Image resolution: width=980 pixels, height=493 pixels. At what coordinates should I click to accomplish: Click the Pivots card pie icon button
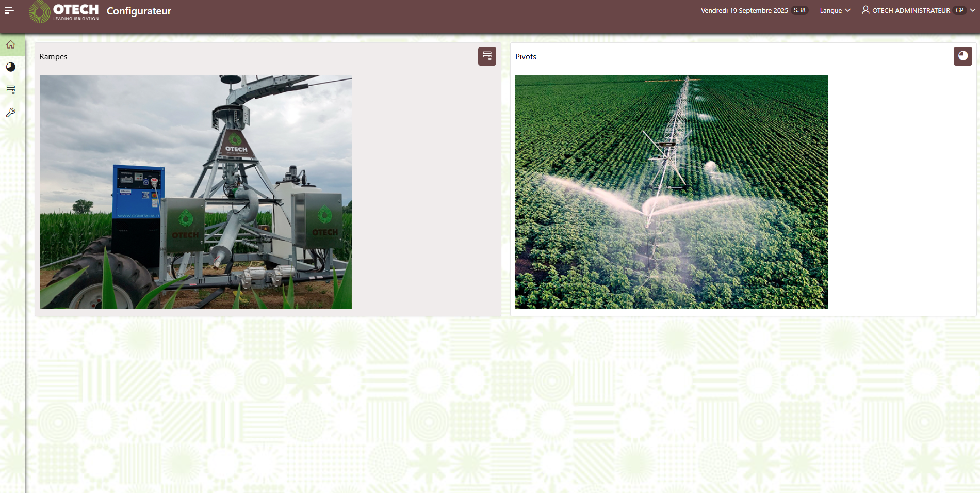962,56
